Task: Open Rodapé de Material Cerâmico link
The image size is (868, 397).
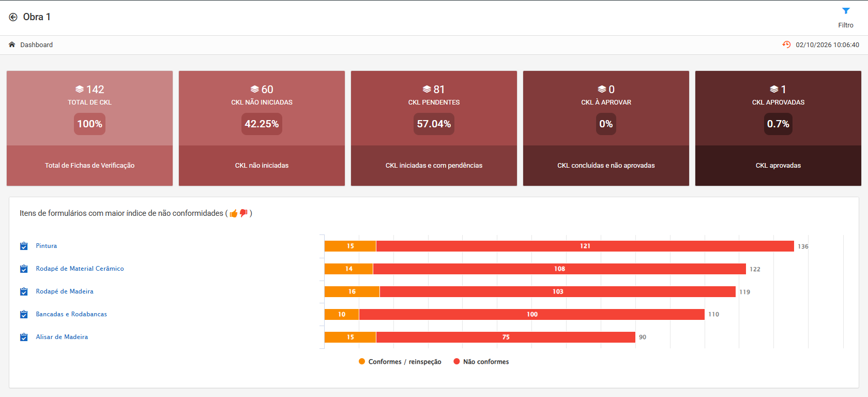Action: [80, 269]
